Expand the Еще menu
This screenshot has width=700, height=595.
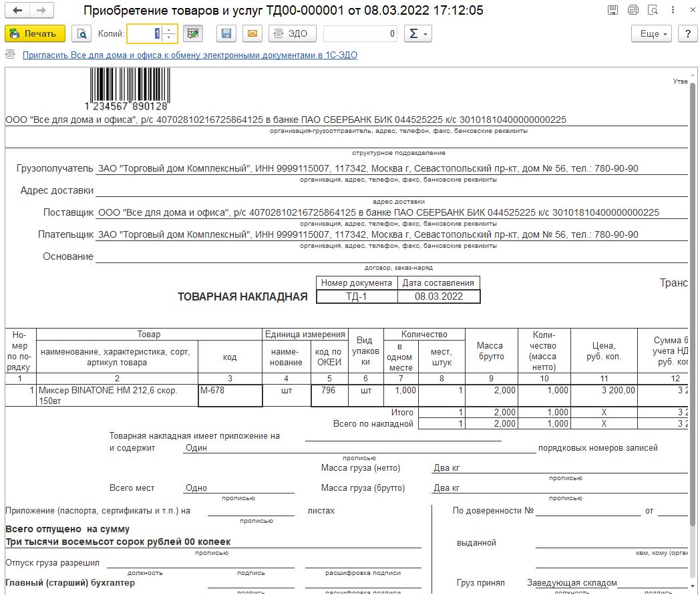651,33
